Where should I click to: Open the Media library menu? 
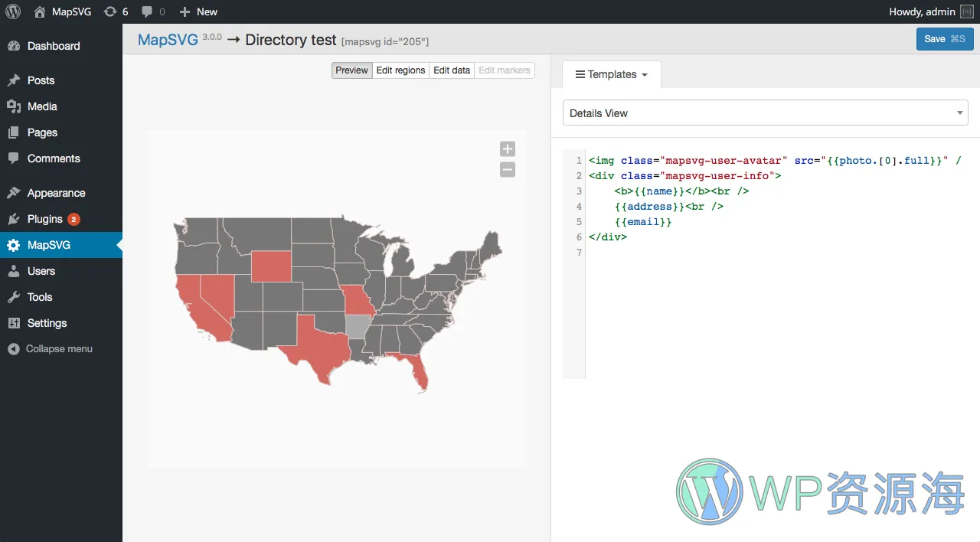click(x=61, y=106)
